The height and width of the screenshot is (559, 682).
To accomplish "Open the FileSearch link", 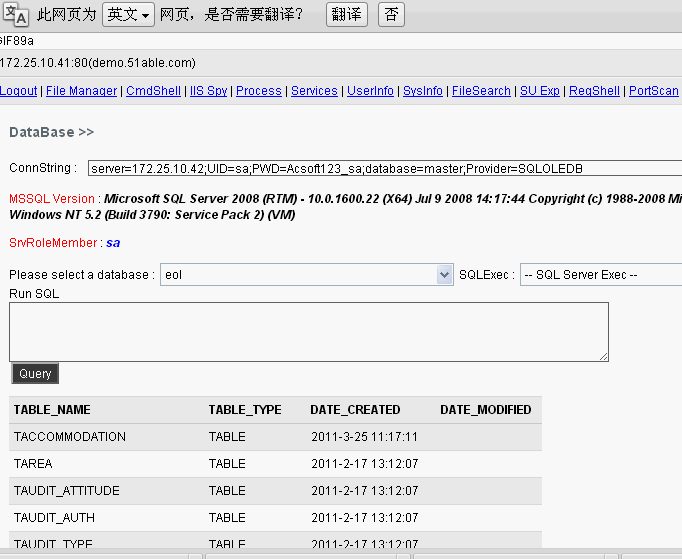I will pos(481,90).
